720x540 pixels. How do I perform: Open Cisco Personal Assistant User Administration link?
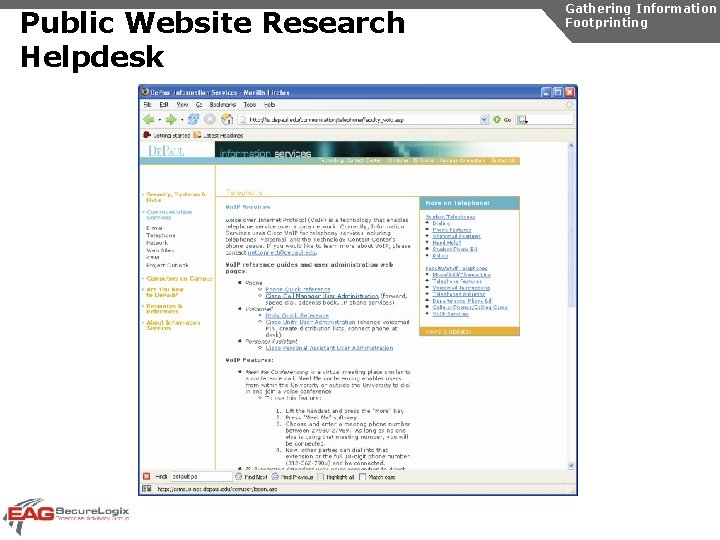click(329, 348)
